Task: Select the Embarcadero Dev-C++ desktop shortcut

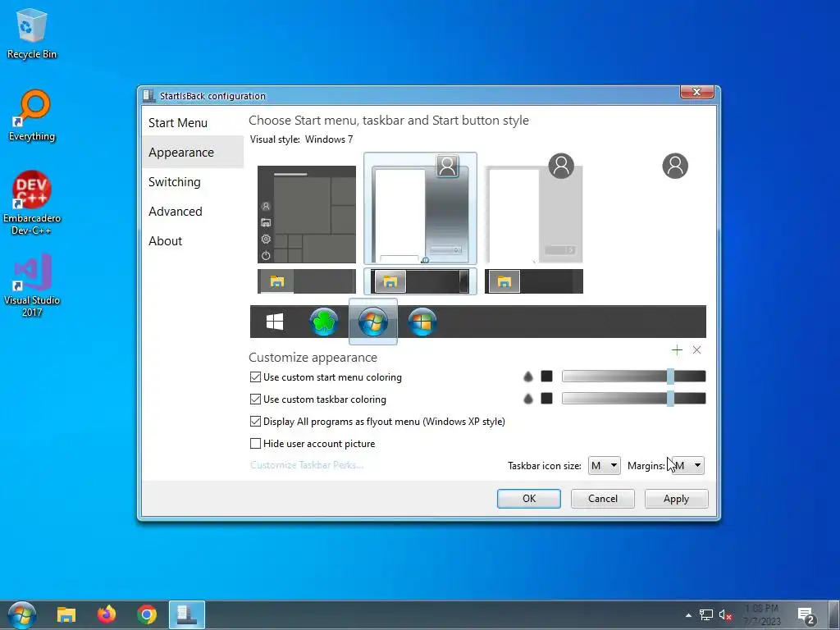Action: click(x=32, y=203)
